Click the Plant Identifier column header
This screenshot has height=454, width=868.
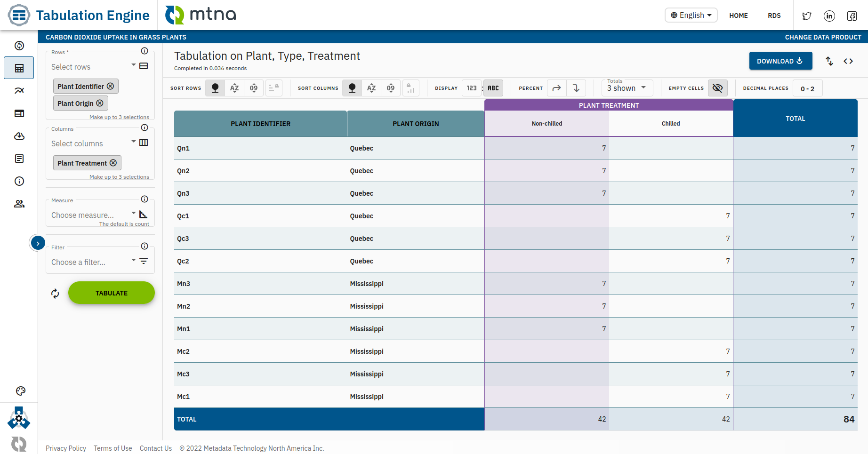[x=261, y=124]
